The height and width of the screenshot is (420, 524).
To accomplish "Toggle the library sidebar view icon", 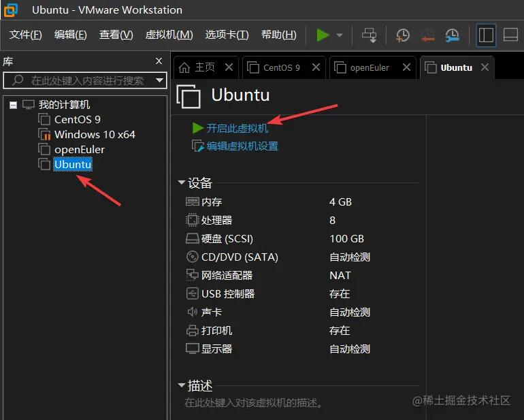I will click(486, 35).
